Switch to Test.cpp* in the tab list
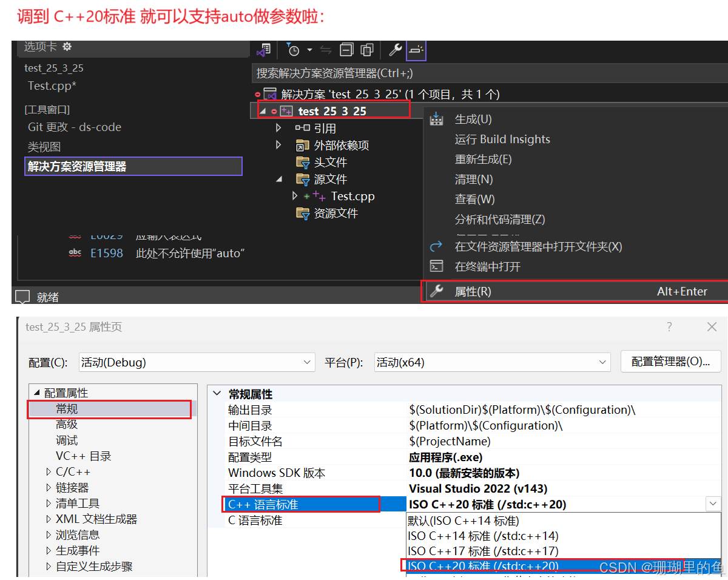Screen dimensions: 728x580 [x=52, y=86]
